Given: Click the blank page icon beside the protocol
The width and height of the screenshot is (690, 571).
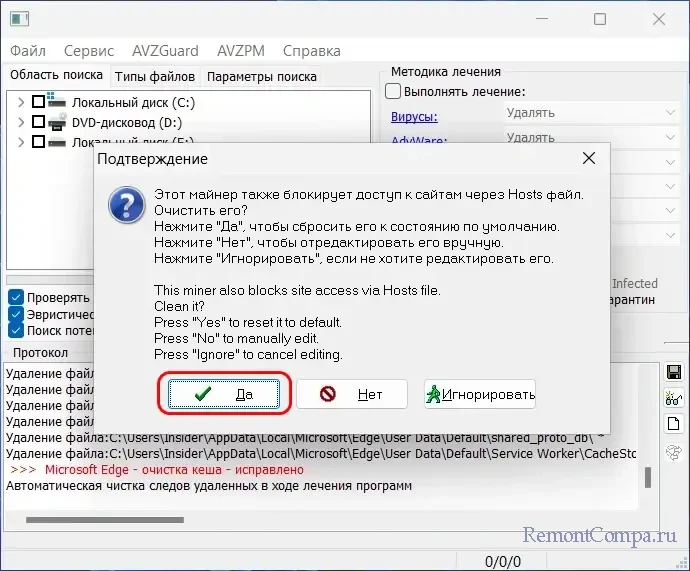Looking at the screenshot, I should click(673, 423).
